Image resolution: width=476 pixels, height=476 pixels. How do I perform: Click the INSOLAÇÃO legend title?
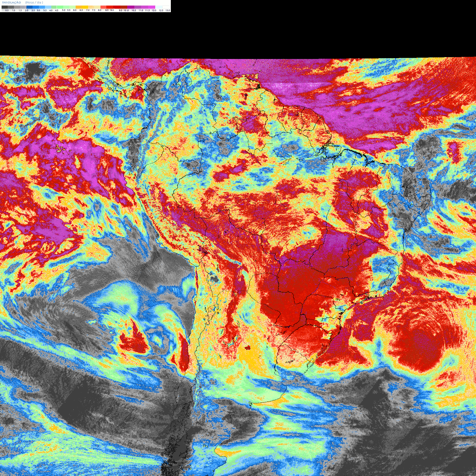pos(12,2)
